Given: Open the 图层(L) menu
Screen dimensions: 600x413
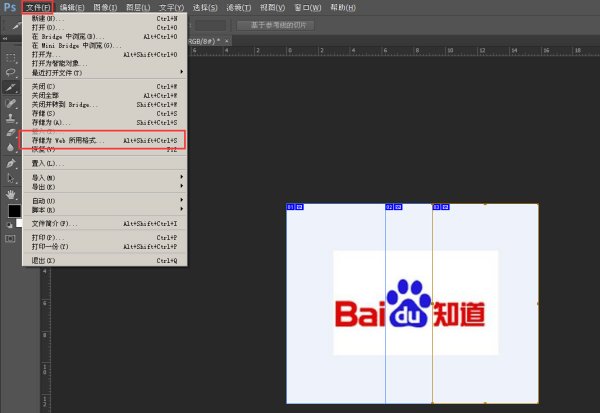Looking at the screenshot, I should pos(138,7).
